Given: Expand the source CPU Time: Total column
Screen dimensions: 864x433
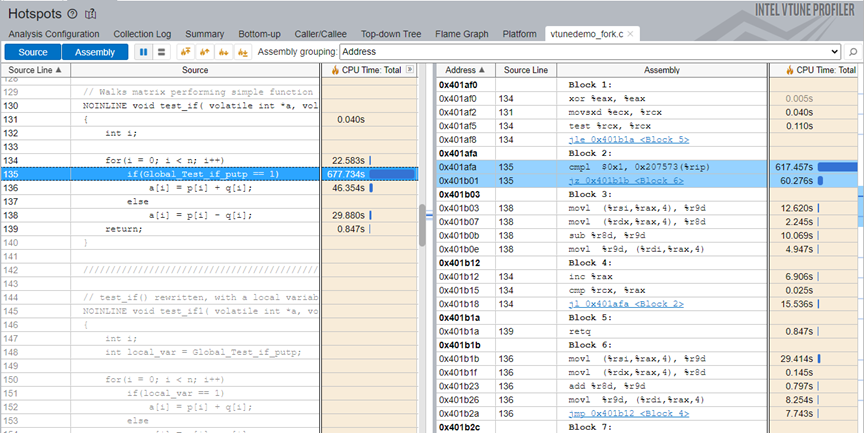Looking at the screenshot, I should point(410,70).
